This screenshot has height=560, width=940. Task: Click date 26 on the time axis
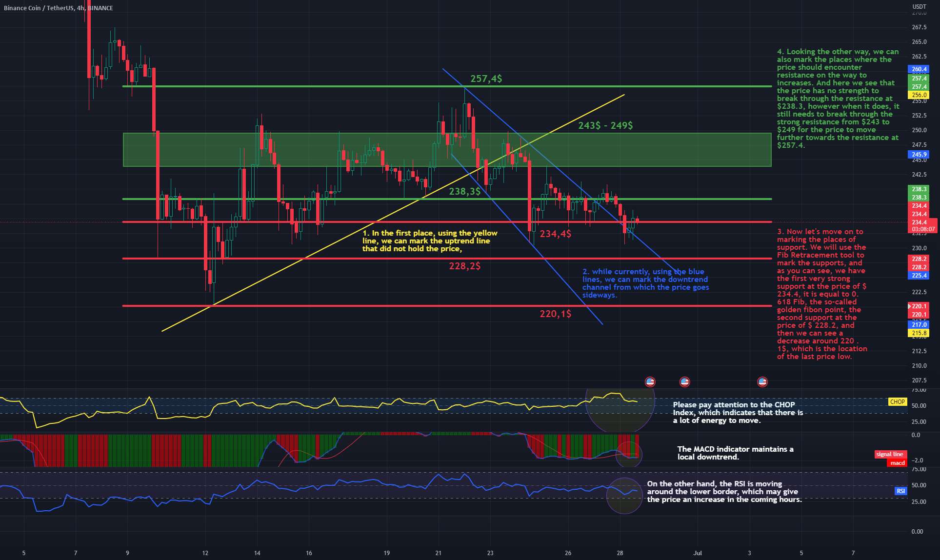(568, 553)
